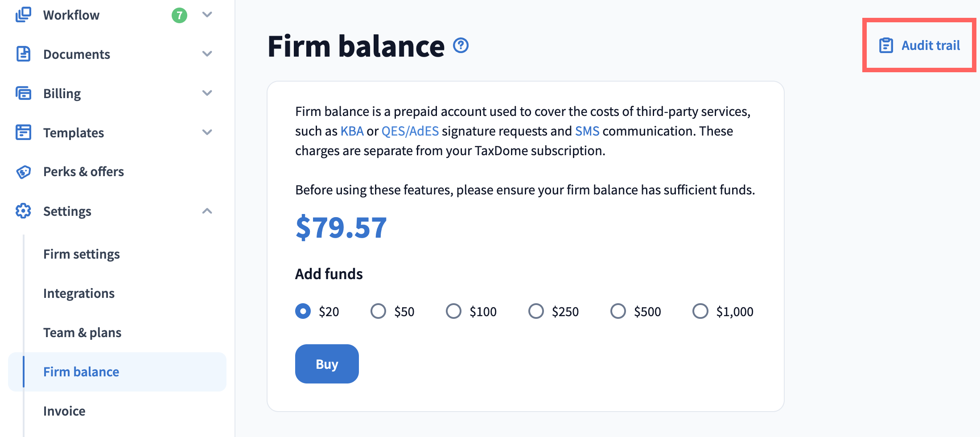Open Firm settings in sidebar
This screenshot has width=980, height=437.
click(82, 254)
